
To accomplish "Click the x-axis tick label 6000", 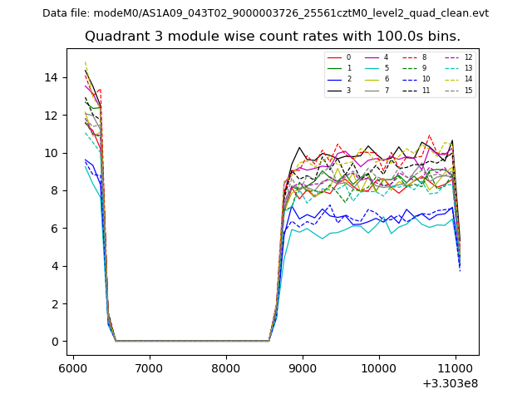I will pyautogui.click(x=72, y=367).
